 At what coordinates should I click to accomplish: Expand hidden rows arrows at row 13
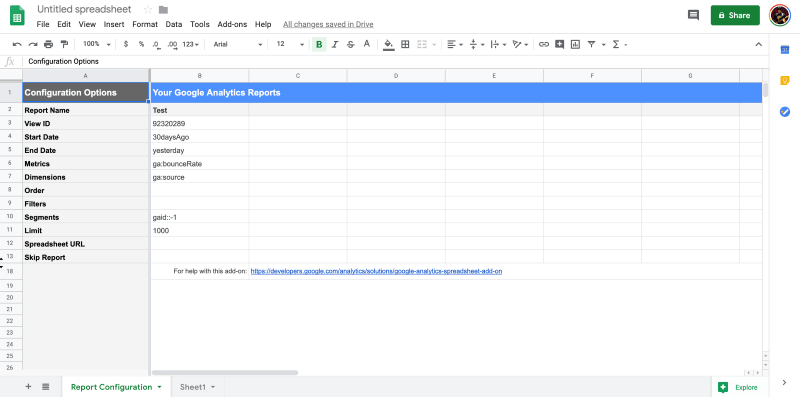point(2,263)
